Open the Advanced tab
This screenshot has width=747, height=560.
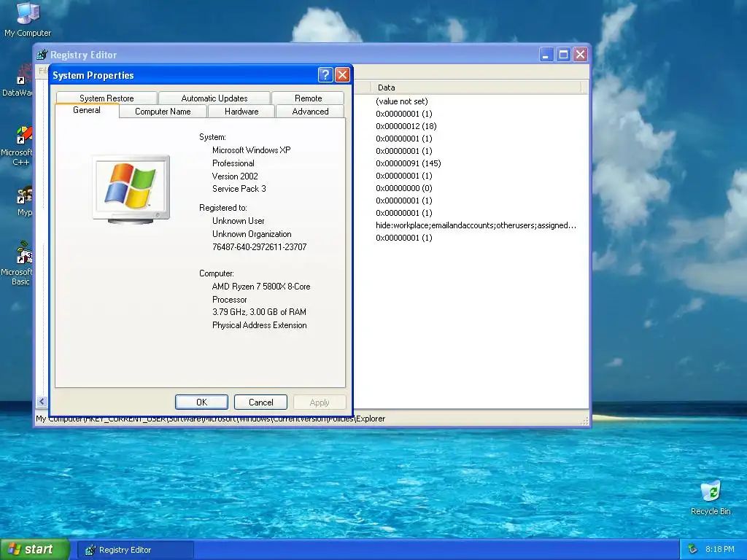310,112
